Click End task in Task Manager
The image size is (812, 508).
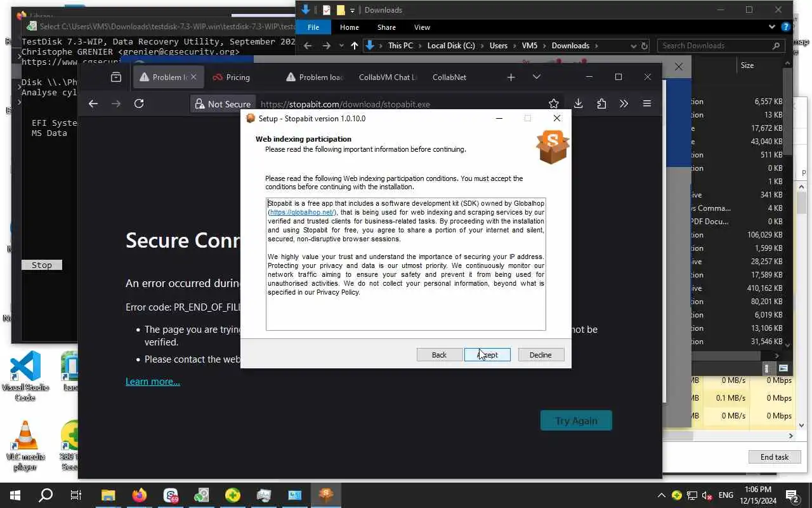(775, 457)
